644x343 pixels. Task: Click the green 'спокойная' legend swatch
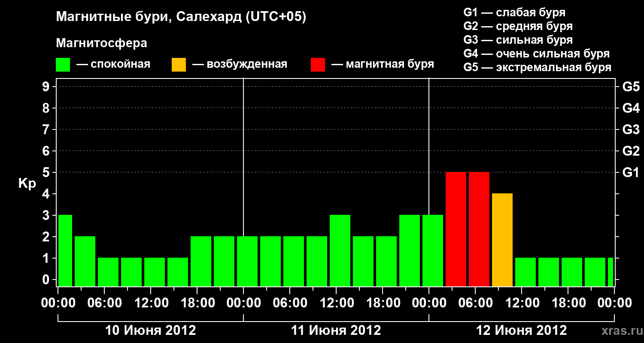(x=63, y=65)
